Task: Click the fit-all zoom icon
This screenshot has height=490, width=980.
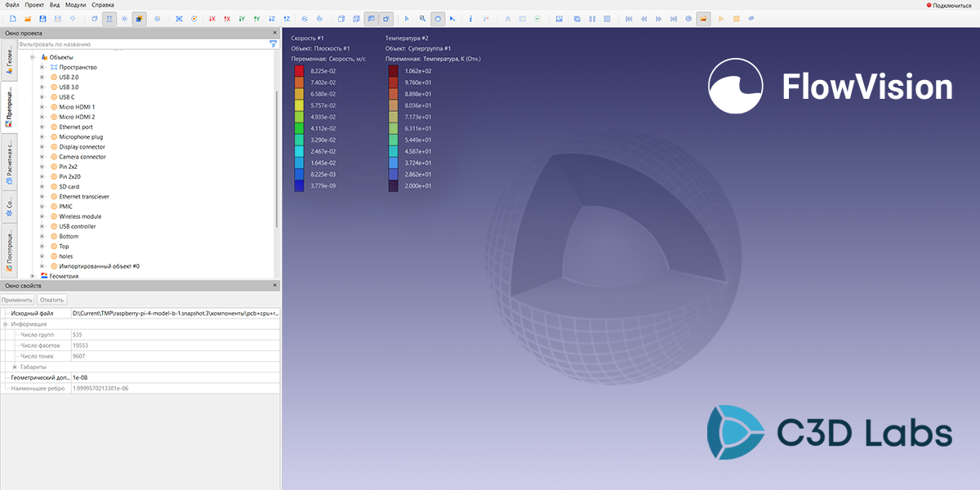Action: pyautogui.click(x=179, y=18)
